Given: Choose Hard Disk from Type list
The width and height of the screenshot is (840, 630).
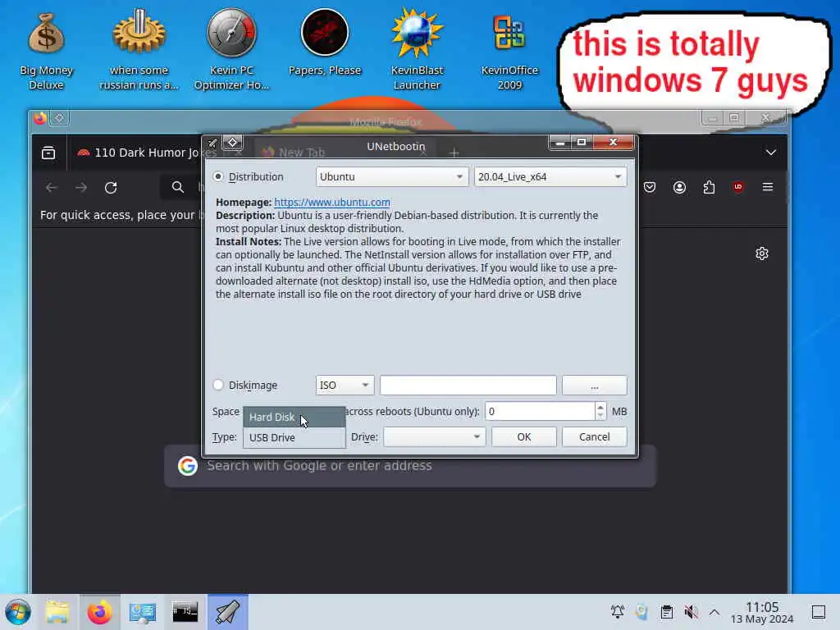Looking at the screenshot, I should tap(294, 417).
